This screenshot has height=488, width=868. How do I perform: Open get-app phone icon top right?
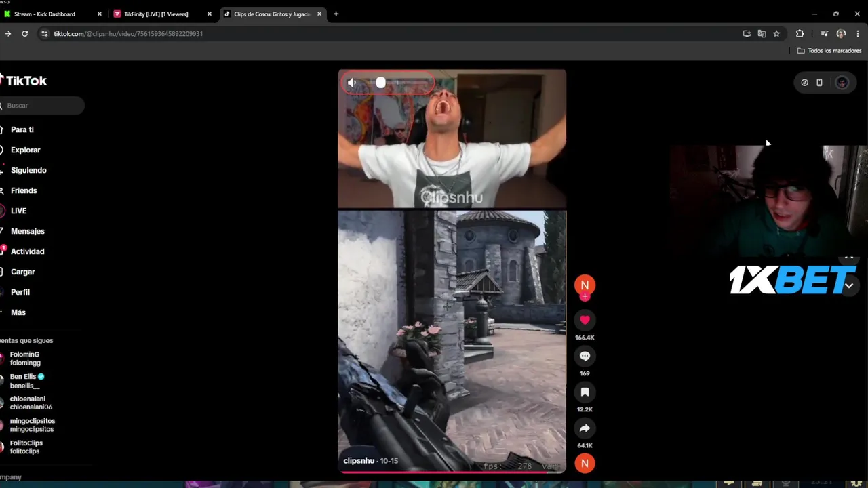point(819,83)
